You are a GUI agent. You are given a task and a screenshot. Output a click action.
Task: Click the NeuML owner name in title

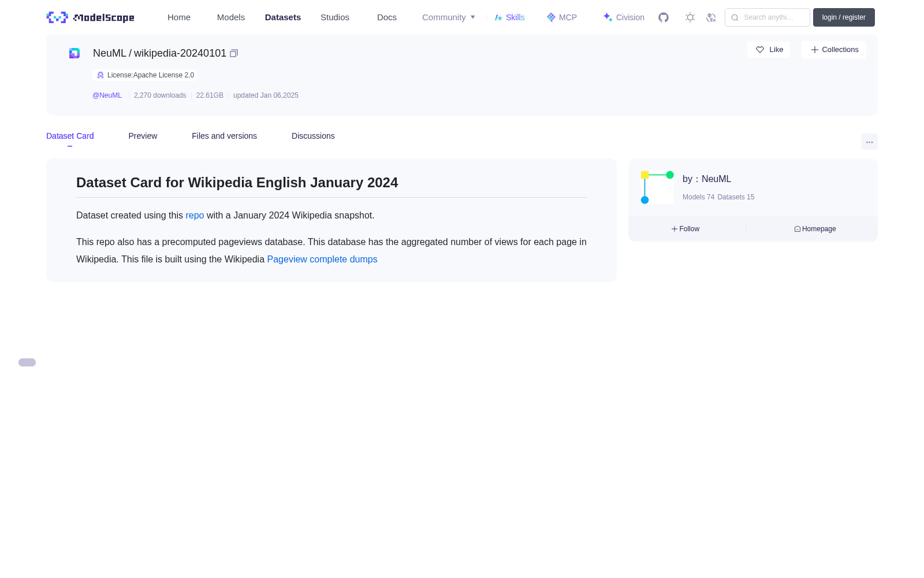click(109, 53)
